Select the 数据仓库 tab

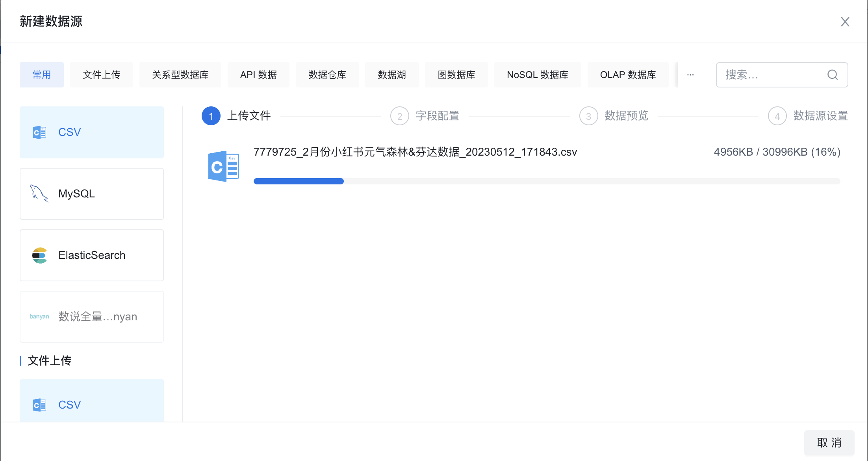[x=327, y=75]
